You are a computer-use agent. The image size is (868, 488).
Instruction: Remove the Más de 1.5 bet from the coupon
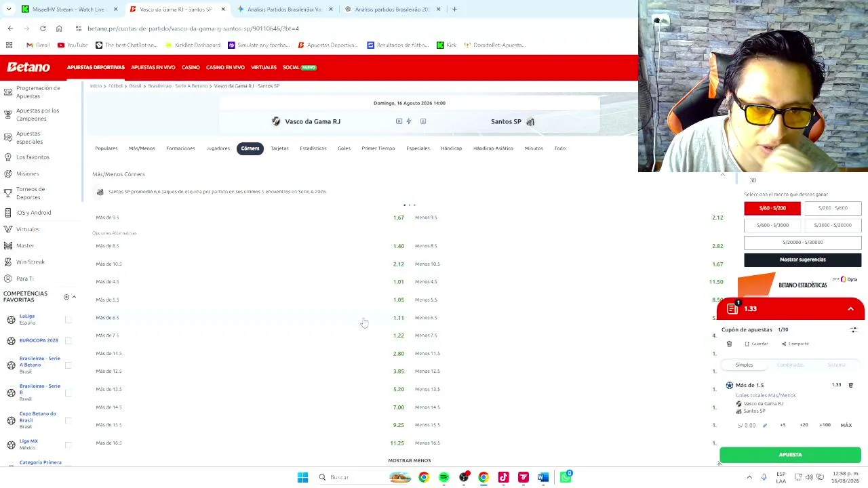click(851, 385)
